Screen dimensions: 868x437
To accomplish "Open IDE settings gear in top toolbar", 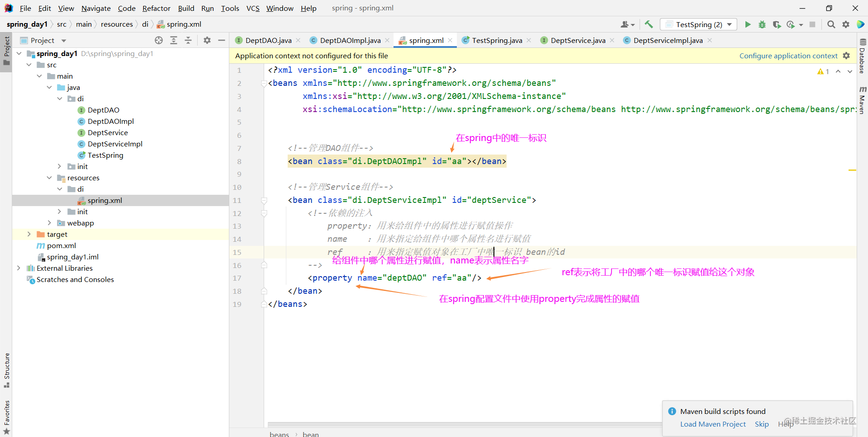I will point(846,24).
